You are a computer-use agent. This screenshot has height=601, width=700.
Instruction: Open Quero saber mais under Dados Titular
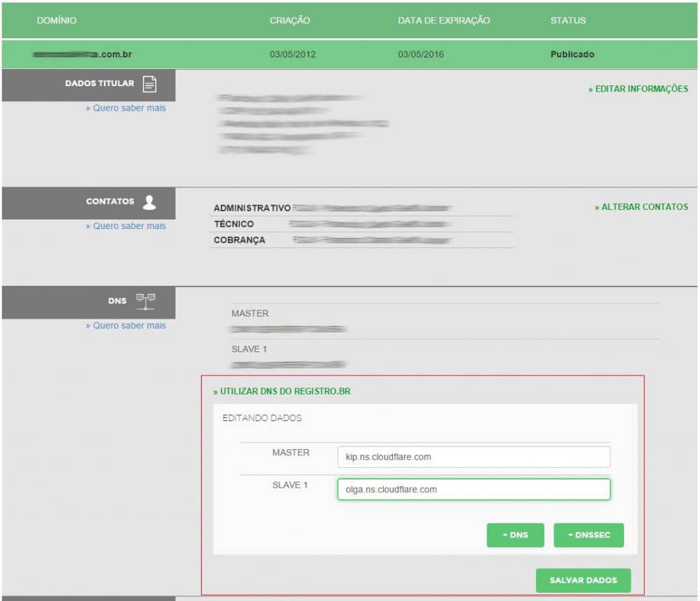point(126,108)
